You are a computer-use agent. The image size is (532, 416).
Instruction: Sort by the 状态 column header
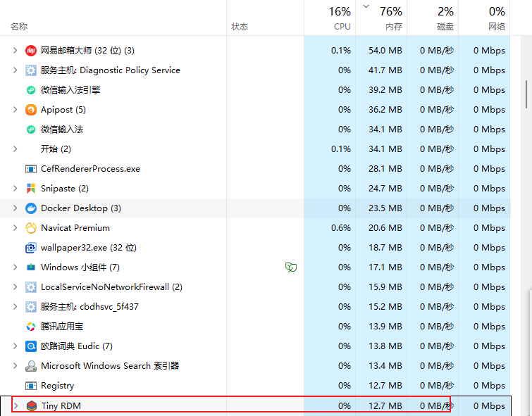[240, 27]
